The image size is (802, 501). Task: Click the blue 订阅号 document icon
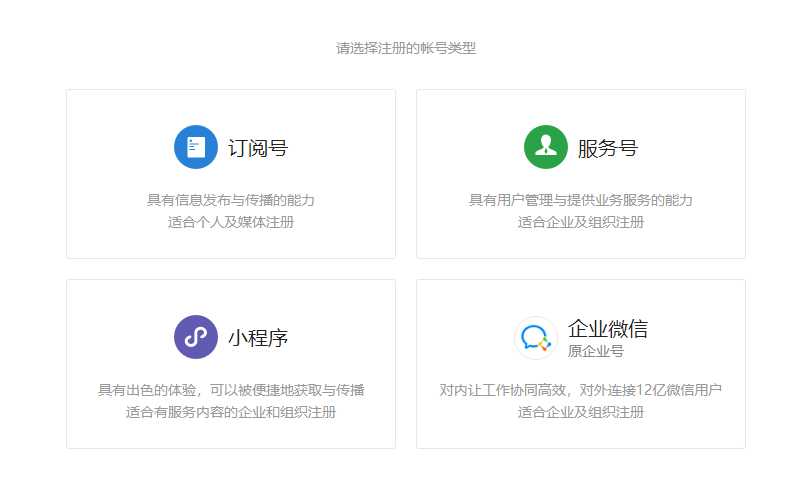click(x=196, y=147)
